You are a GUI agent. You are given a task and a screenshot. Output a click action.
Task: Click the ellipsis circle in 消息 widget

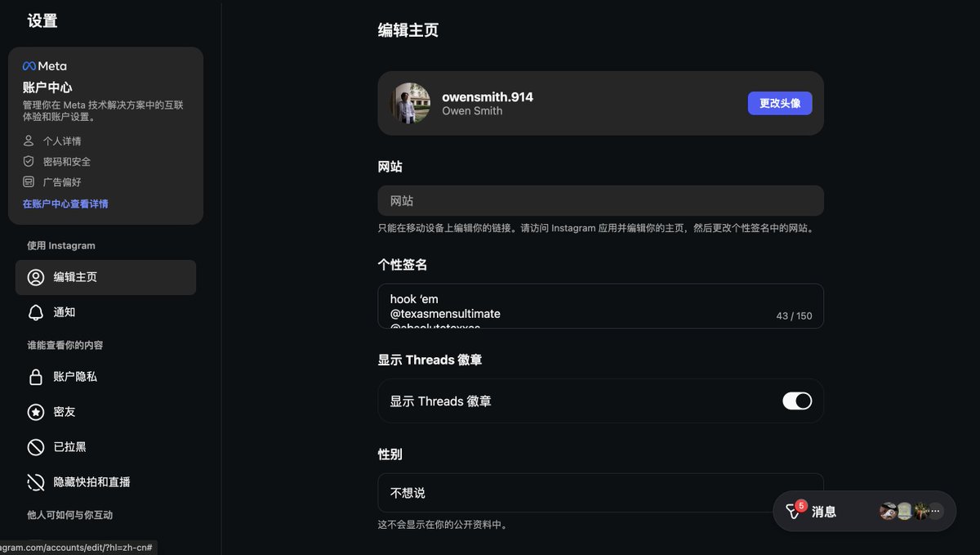(x=936, y=512)
